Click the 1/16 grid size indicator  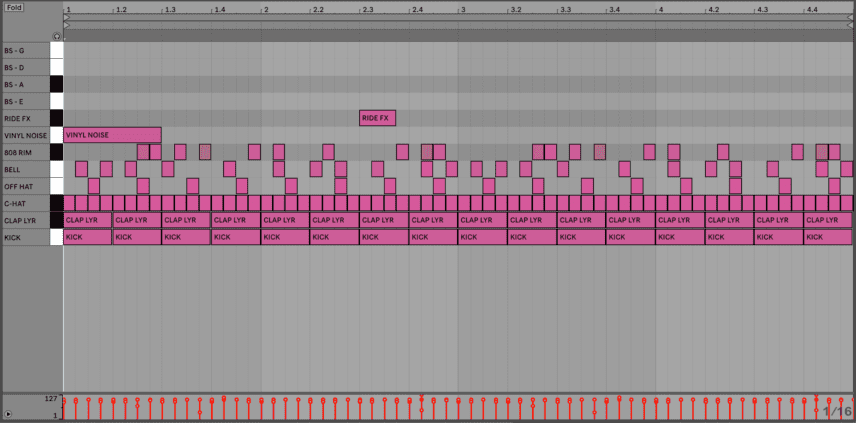(x=837, y=411)
